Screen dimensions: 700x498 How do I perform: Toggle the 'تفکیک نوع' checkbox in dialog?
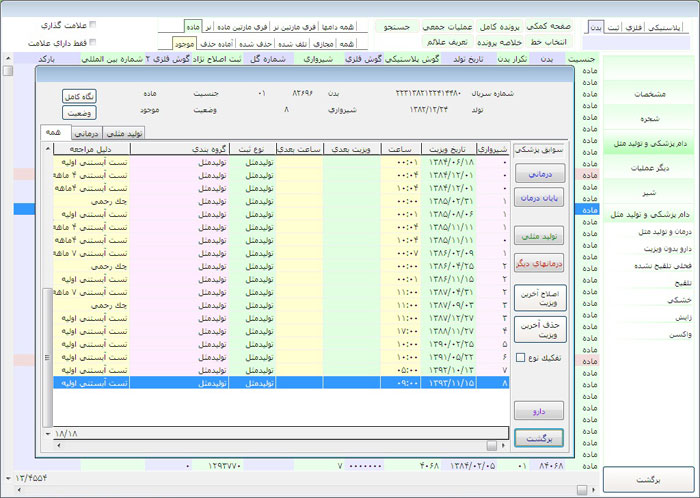[x=520, y=358]
